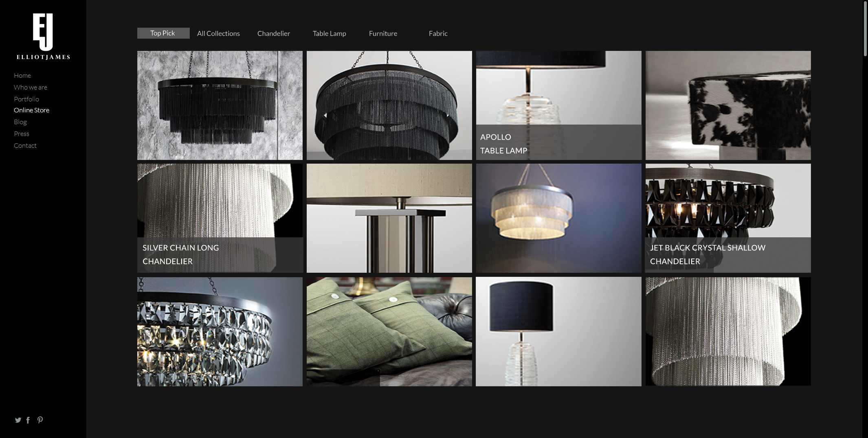Open the clear crystal chandelier thumbnail

tap(220, 332)
